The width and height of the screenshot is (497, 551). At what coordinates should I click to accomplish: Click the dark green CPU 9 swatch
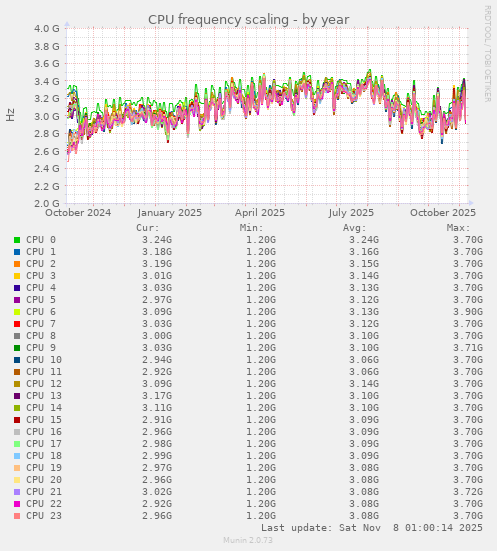pos(17,348)
